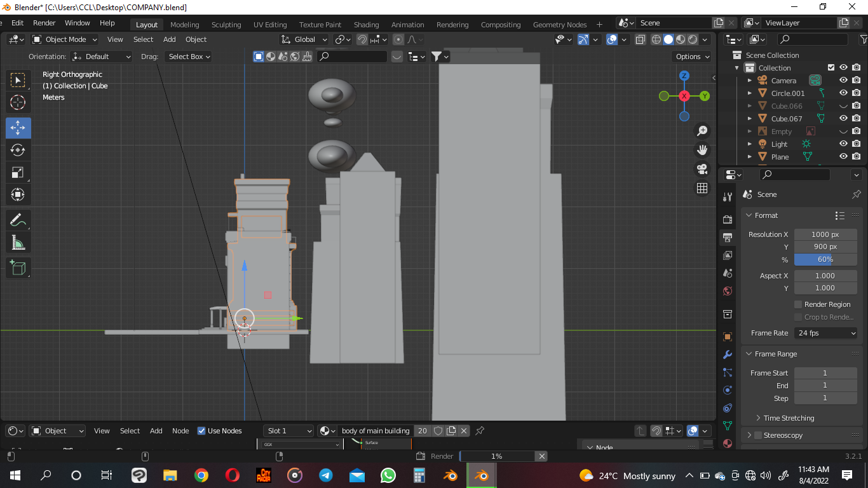Activate the Cursor tool
Screen dimensions: 868x488
(18, 102)
